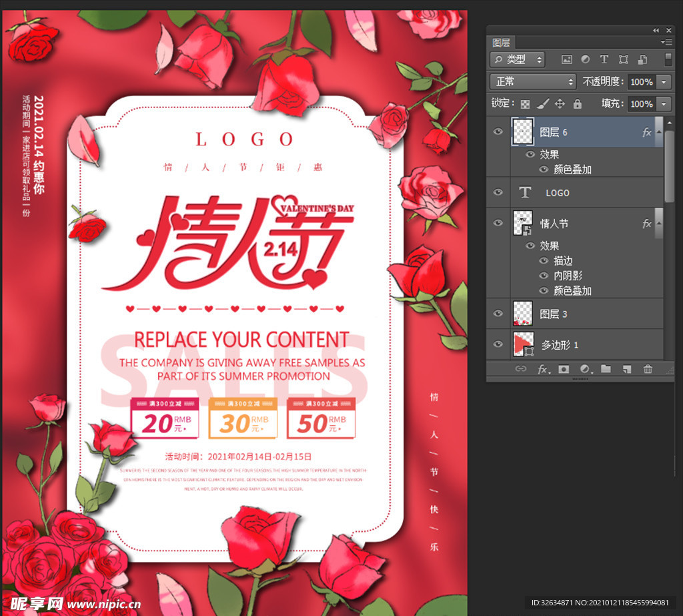Select the LOGO text layer name
Image resolution: width=683 pixels, height=616 pixels.
(x=558, y=193)
